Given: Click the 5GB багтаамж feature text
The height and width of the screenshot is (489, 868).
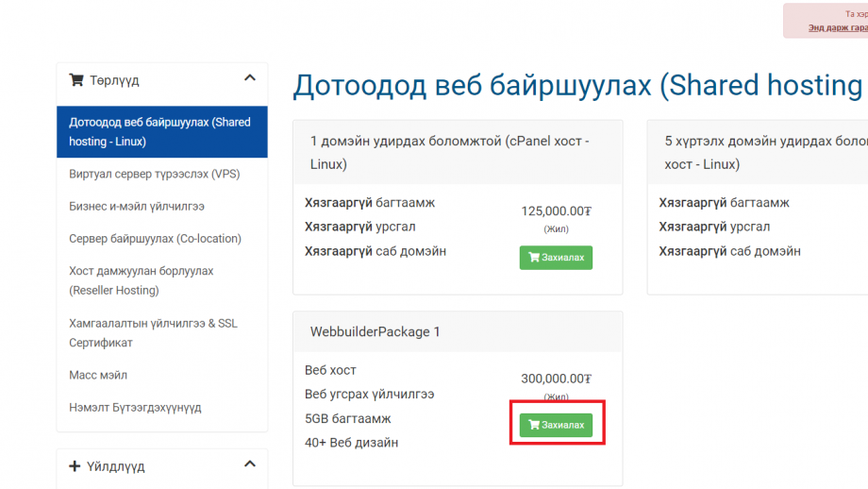Looking at the screenshot, I should (347, 418).
